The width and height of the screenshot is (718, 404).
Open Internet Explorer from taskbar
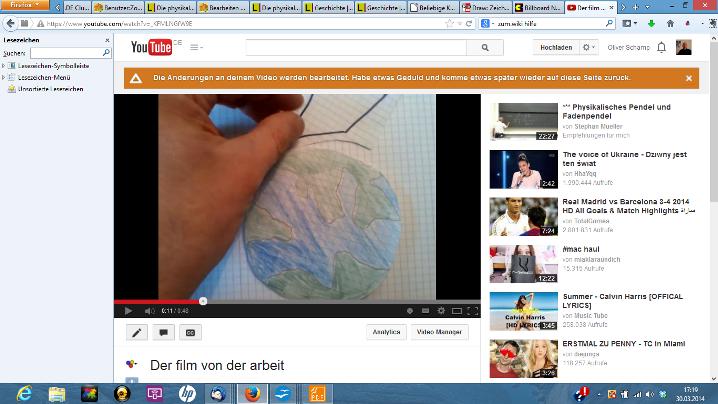tap(23, 393)
